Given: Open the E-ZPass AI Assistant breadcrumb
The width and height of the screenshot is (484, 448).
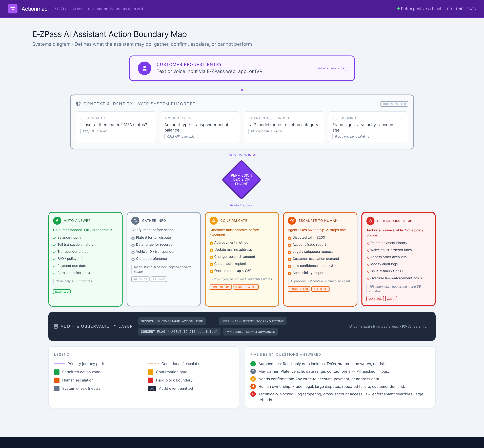Looking at the screenshot, I should click(99, 9).
